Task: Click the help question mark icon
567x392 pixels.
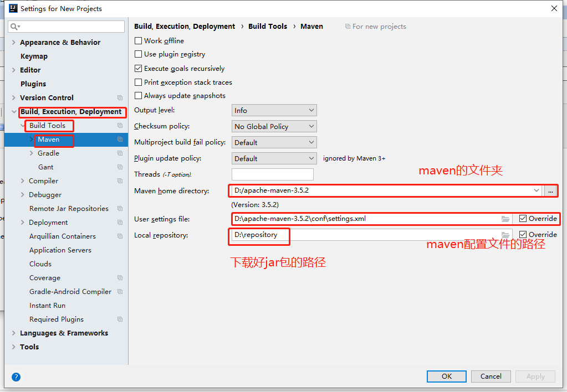Action: [x=16, y=377]
